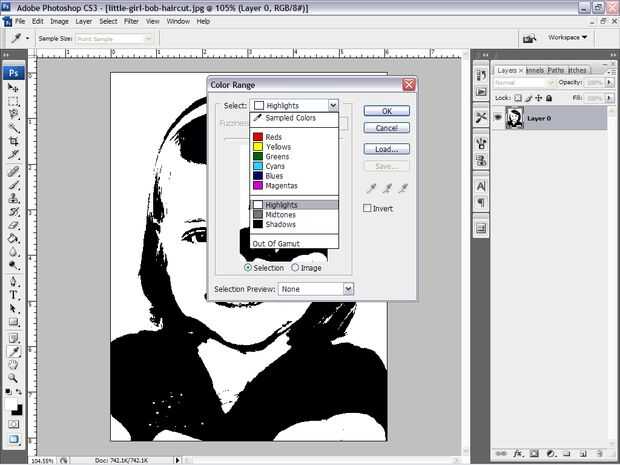Select the Path Selection tool
Viewport: 620px width, 465px height.
click(13, 308)
